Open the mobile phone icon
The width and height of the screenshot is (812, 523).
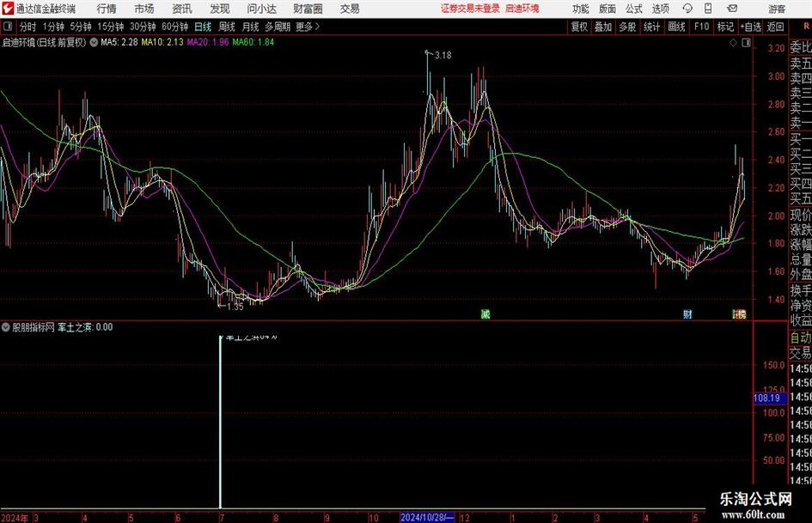tap(708, 9)
